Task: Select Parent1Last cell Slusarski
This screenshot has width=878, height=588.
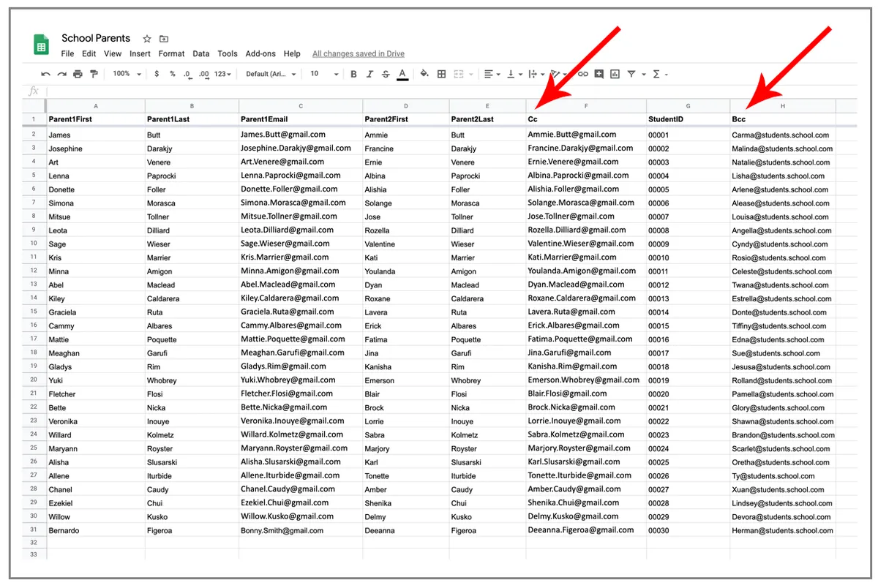Action: click(192, 462)
